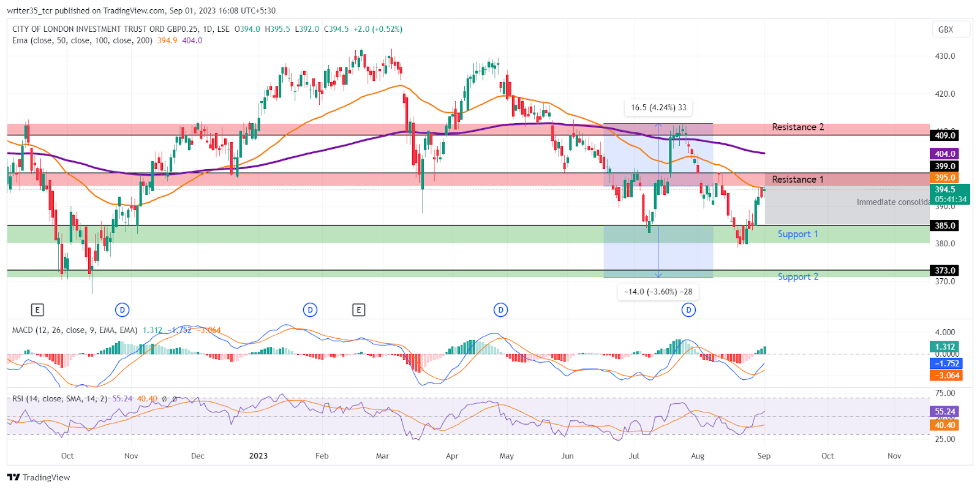Image resolution: width=980 pixels, height=489 pixels.
Task: Select the orange 395.0 EMA label on price axis
Action: coord(944,178)
